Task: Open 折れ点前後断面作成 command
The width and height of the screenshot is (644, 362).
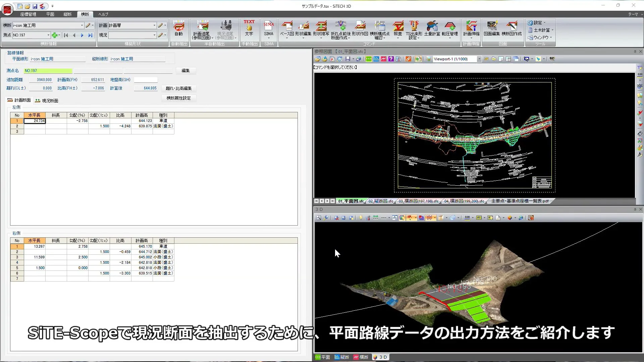Action: [340, 30]
